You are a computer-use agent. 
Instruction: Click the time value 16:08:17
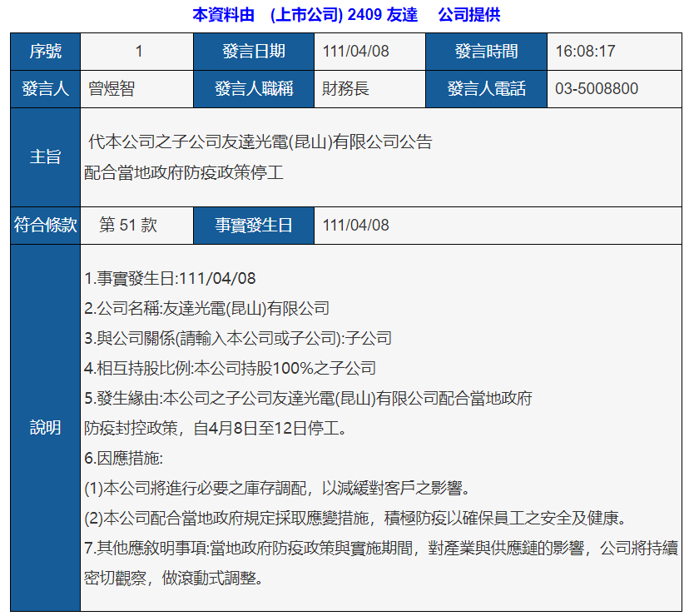point(585,52)
